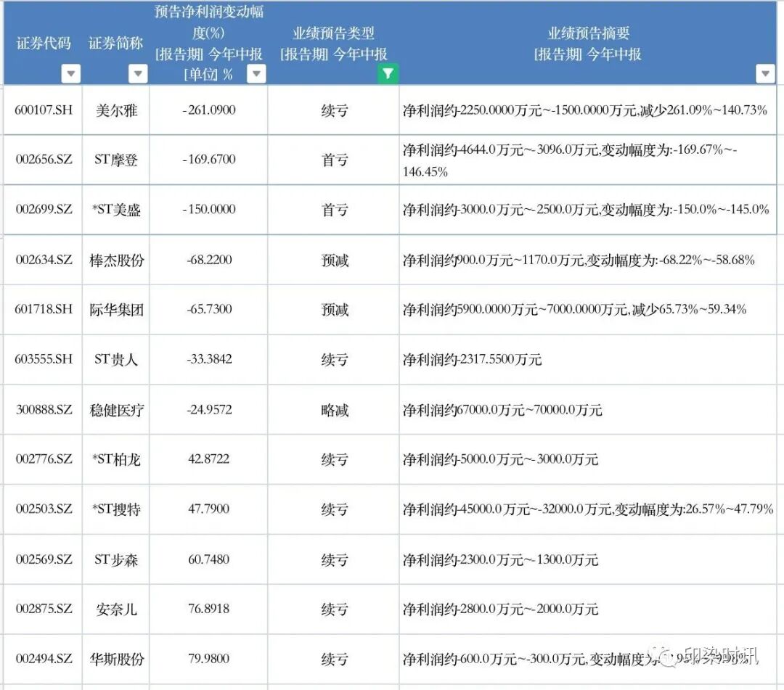Select cell 002699.SZ
The height and width of the screenshot is (690, 784).
coord(43,210)
